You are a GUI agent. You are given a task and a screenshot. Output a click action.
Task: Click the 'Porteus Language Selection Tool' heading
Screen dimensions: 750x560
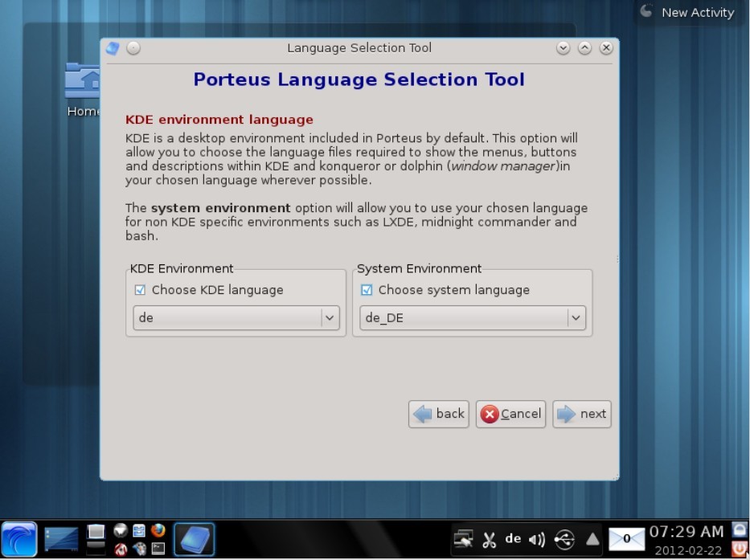pyautogui.click(x=359, y=80)
